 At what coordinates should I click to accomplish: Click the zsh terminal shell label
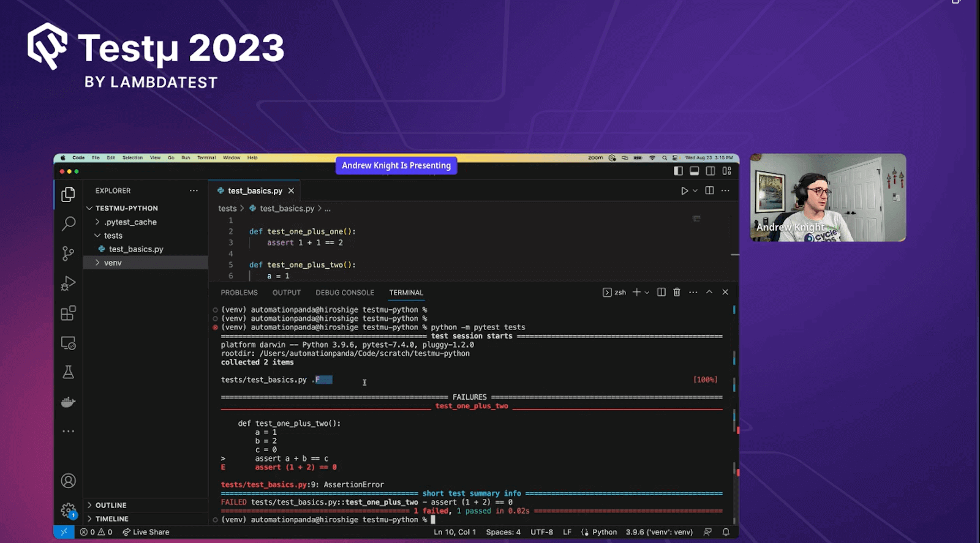(614, 292)
